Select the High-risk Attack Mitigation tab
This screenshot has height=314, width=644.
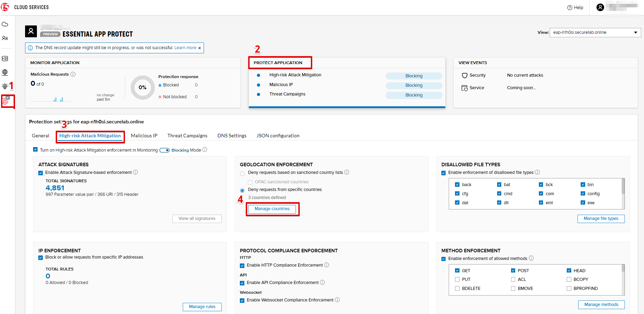90,136
